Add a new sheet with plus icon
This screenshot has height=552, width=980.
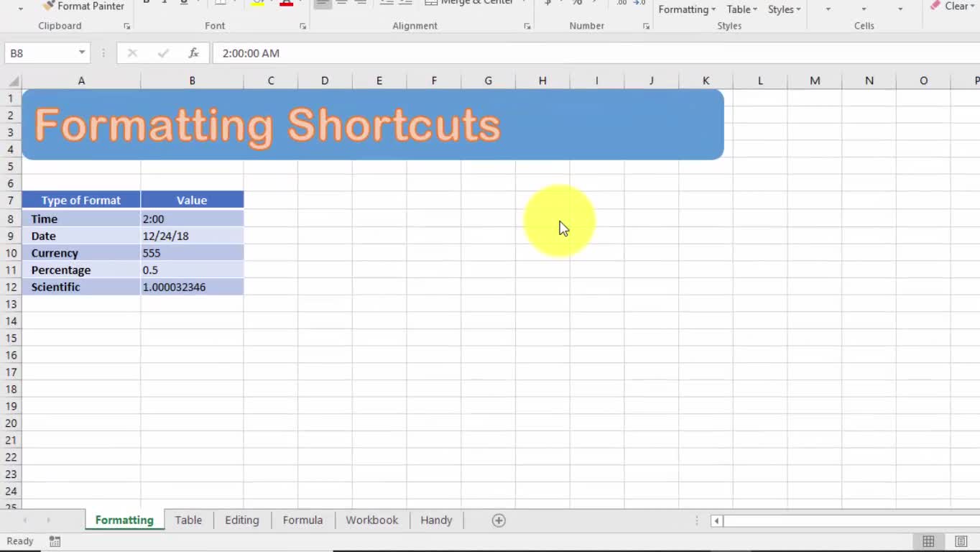pyautogui.click(x=499, y=520)
